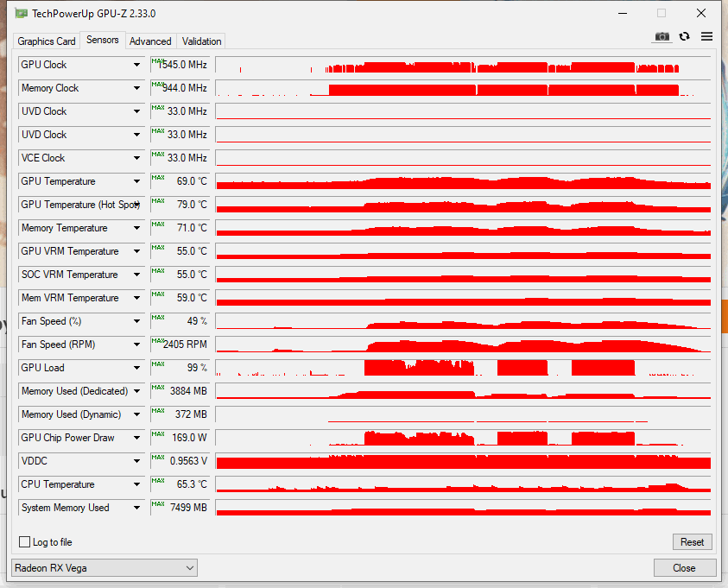The image size is (728, 588).
Task: Expand the Mem VRM Temperature dropdown
Action: pos(136,298)
